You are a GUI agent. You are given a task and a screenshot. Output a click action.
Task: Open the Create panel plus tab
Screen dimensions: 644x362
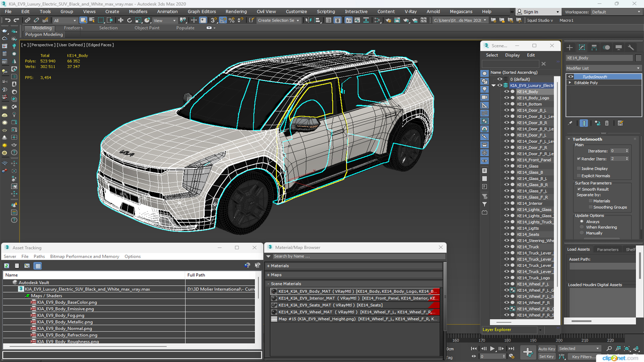coord(570,47)
